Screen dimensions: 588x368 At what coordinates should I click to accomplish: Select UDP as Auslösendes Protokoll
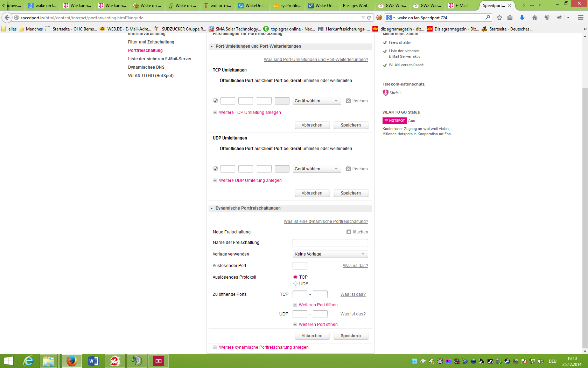tap(295, 284)
